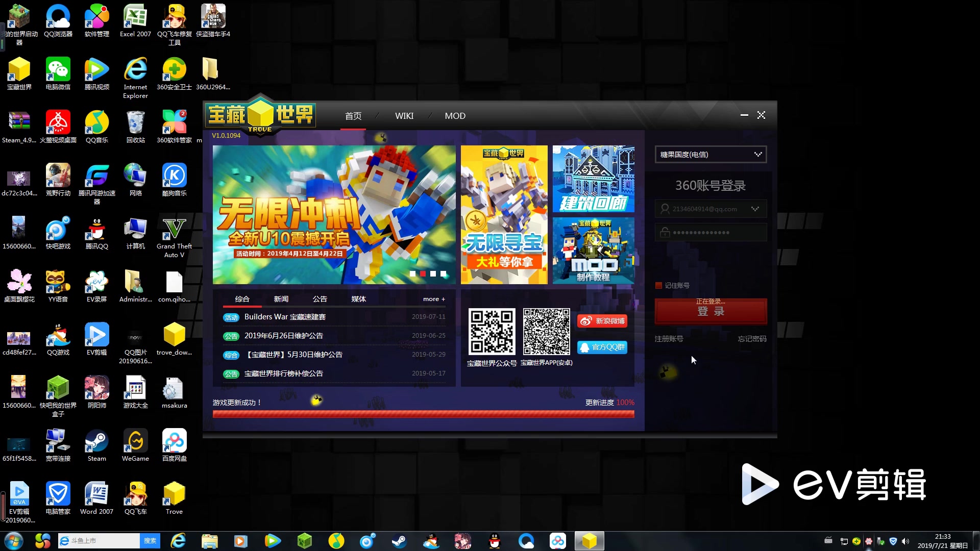Launch 电脑微信 from the desktop
Image resolution: width=980 pixels, height=551 pixels.
click(58, 74)
